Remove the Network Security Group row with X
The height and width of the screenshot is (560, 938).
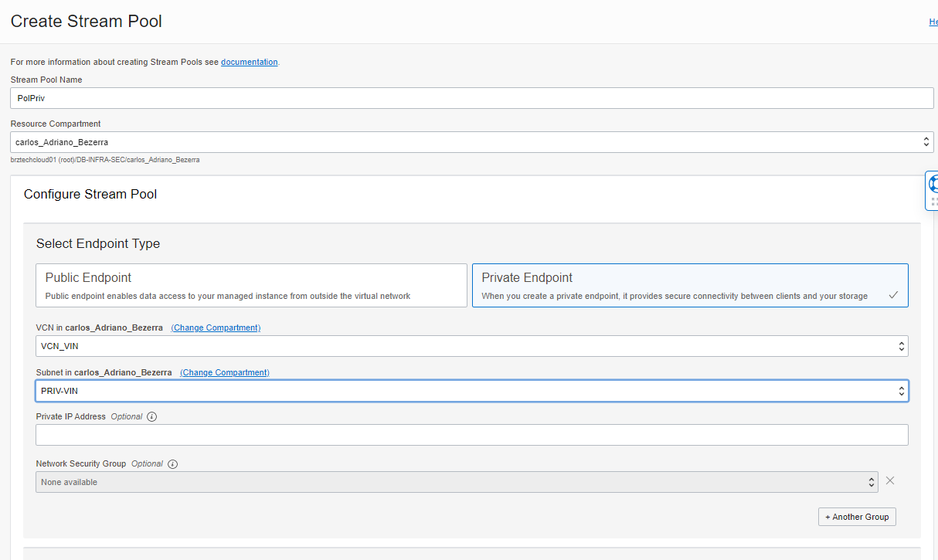pyautogui.click(x=890, y=480)
